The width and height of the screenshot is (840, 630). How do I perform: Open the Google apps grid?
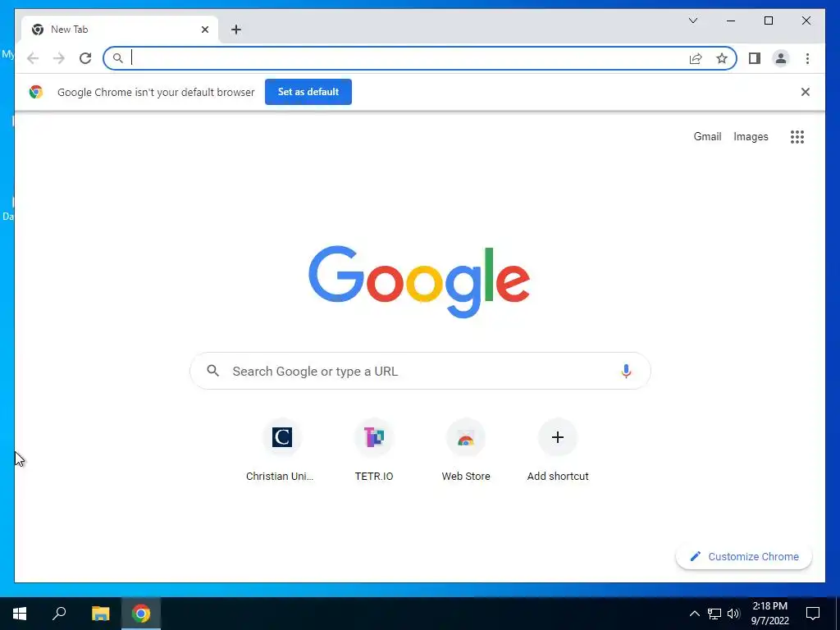(797, 137)
